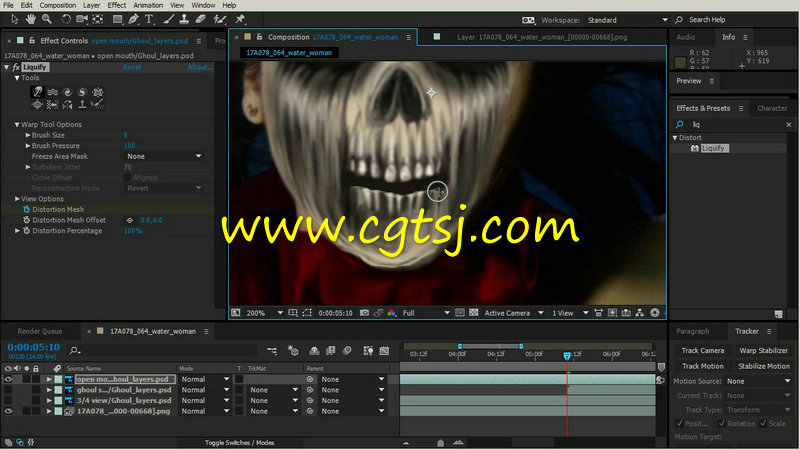
Task: Select the Pen tool
Action: pos(134,19)
